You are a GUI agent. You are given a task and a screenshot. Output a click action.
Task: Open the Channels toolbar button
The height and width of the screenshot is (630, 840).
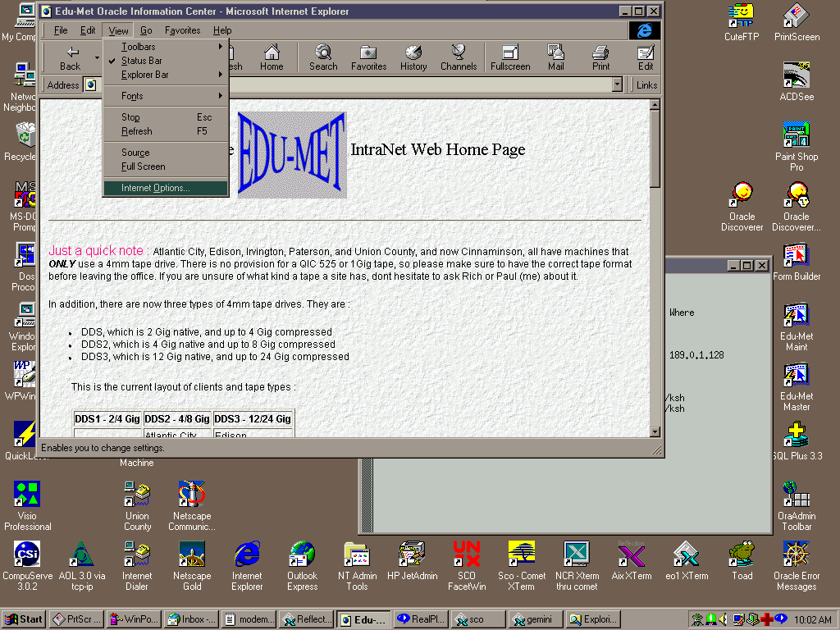(459, 58)
